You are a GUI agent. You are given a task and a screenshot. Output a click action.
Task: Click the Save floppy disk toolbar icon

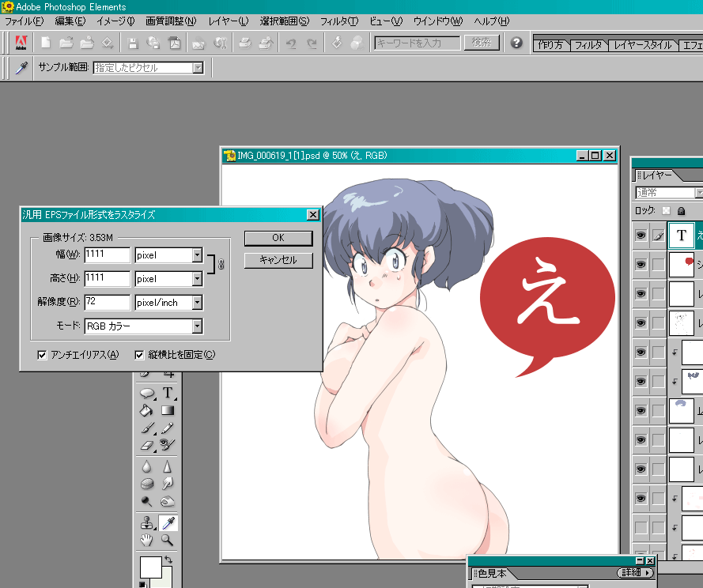(x=132, y=43)
